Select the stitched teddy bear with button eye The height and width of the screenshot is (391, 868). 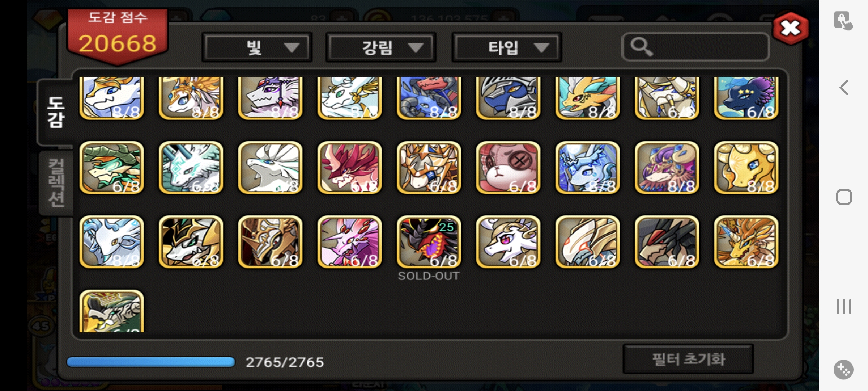coord(508,168)
